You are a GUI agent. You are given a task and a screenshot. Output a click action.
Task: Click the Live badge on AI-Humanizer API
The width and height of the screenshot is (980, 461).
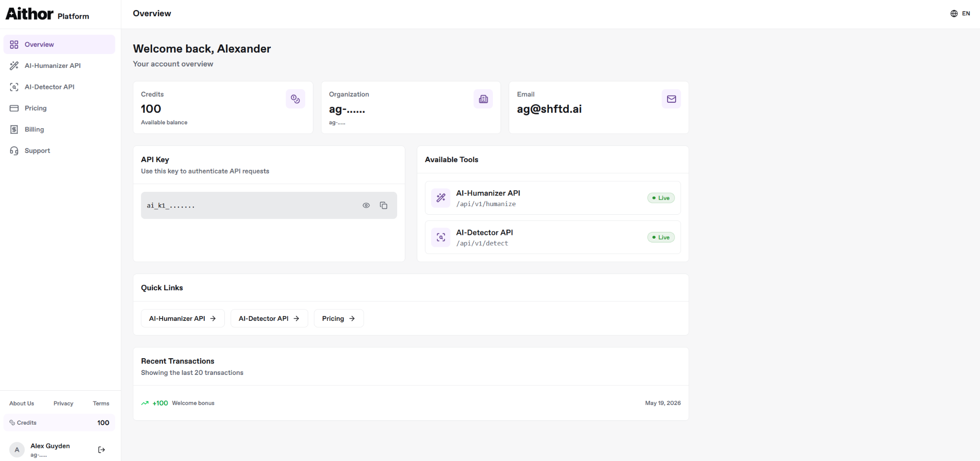pyautogui.click(x=661, y=198)
